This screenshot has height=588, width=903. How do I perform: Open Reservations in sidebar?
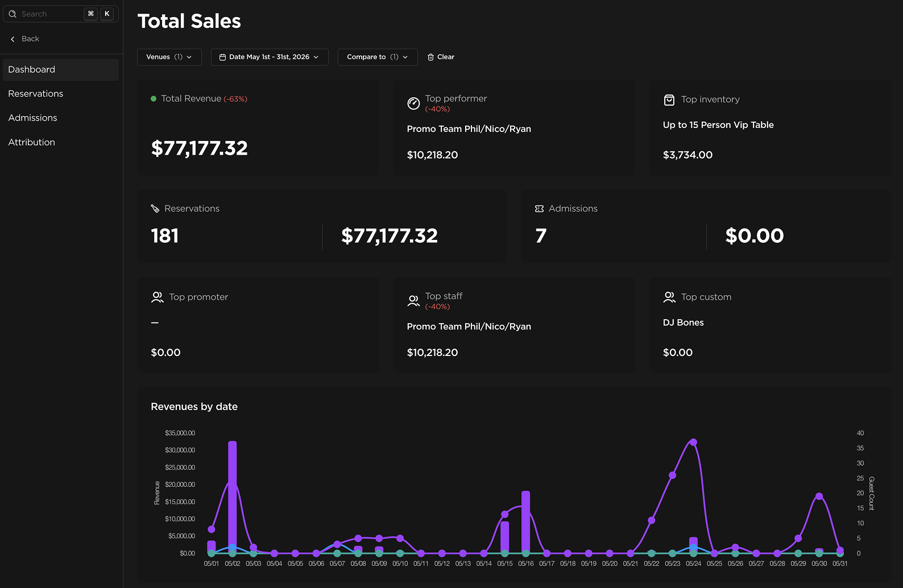(60, 94)
